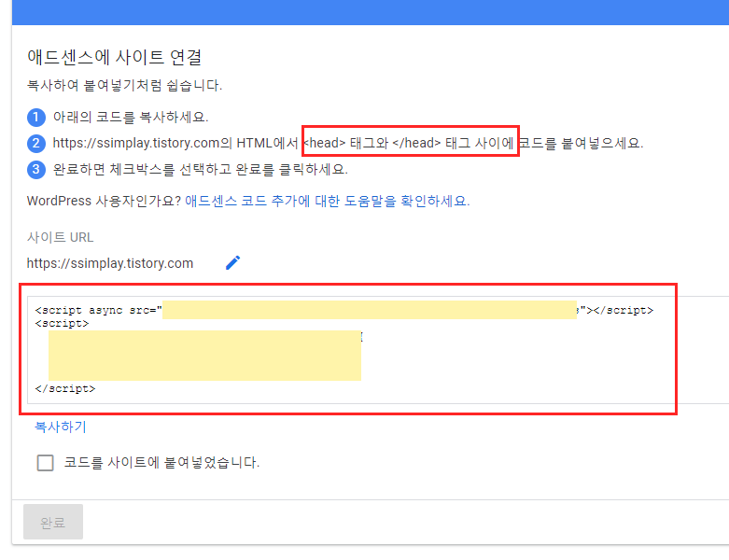729x560 pixels.
Task: Click the WordPress 사용자인가요? text
Action: (104, 201)
